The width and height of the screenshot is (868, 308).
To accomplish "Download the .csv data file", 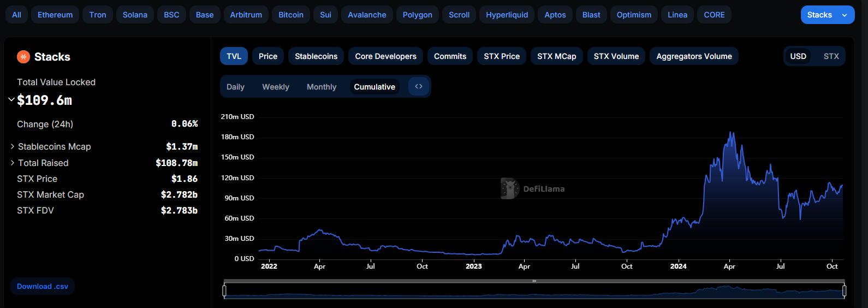I will point(43,286).
